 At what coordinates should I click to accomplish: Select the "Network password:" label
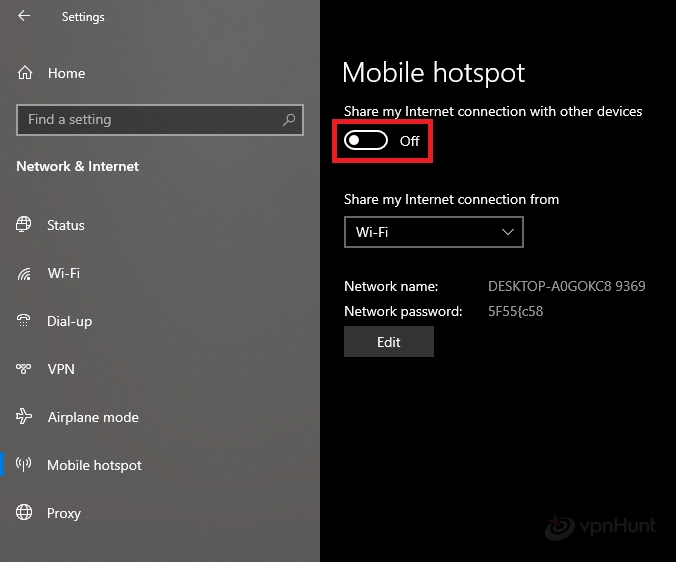(x=403, y=311)
